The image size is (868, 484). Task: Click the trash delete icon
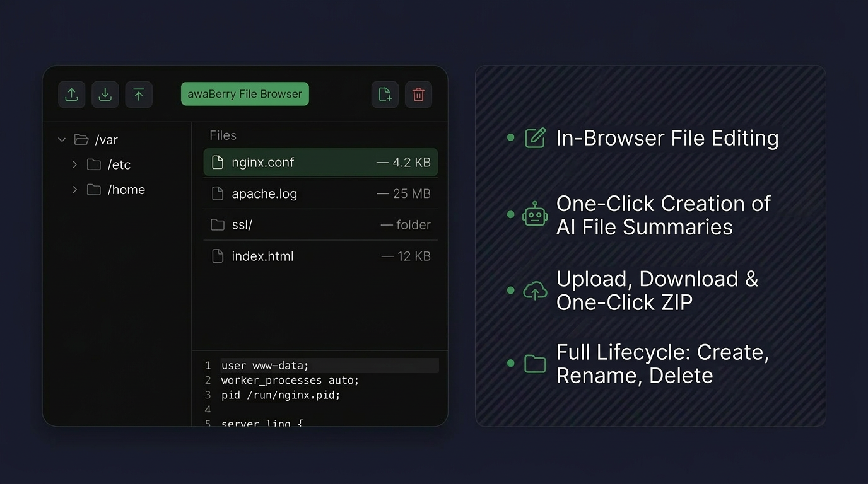tap(418, 94)
